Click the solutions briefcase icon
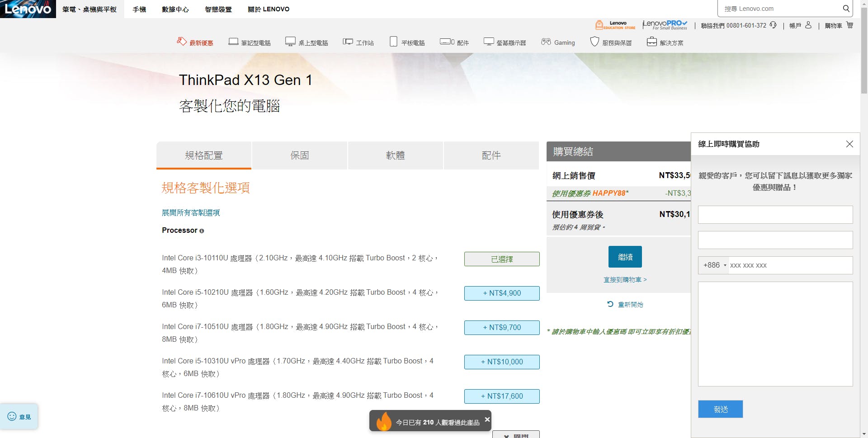The width and height of the screenshot is (868, 438). coord(651,42)
